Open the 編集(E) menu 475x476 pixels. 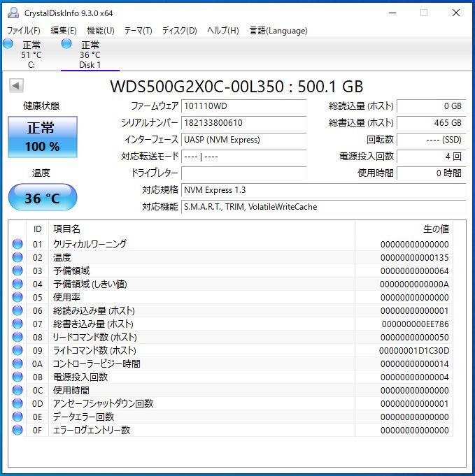point(64,31)
